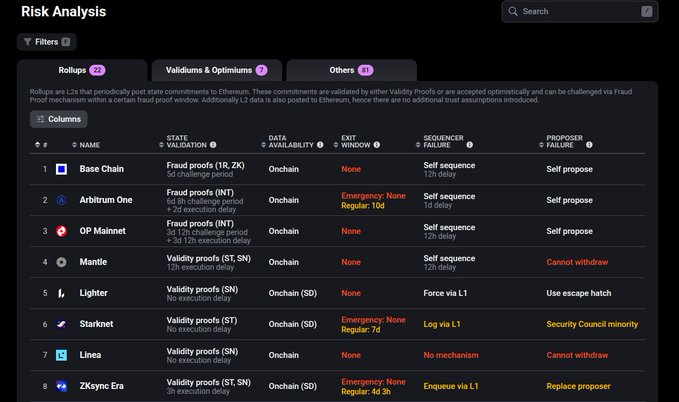
Task: Switch to the Rollups tab
Action: pos(82,70)
